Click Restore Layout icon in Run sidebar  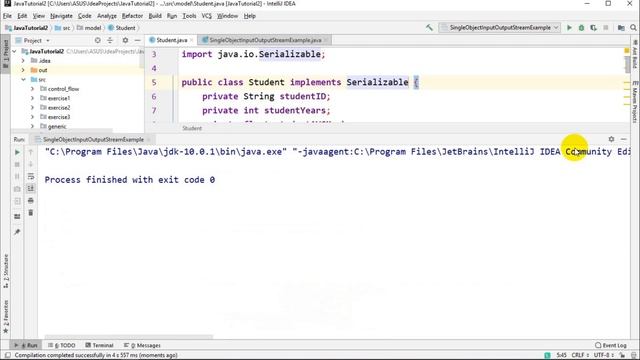(17, 216)
